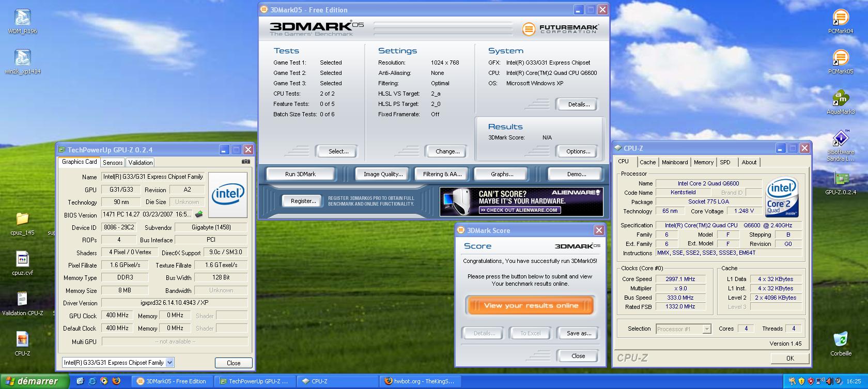
Task: Click the yellow security shield tray icon
Action: pyautogui.click(x=801, y=381)
